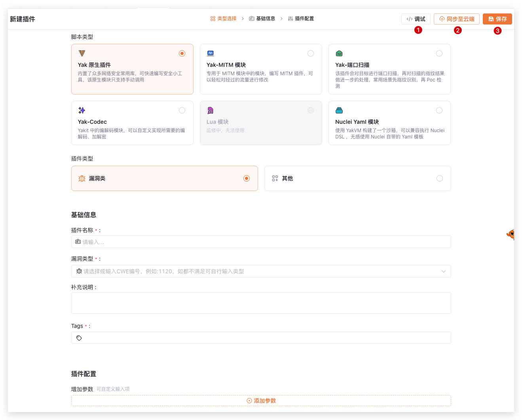Click the orange mascot icon at right edge
Viewport: 522px width, 420px height.
[511, 234]
